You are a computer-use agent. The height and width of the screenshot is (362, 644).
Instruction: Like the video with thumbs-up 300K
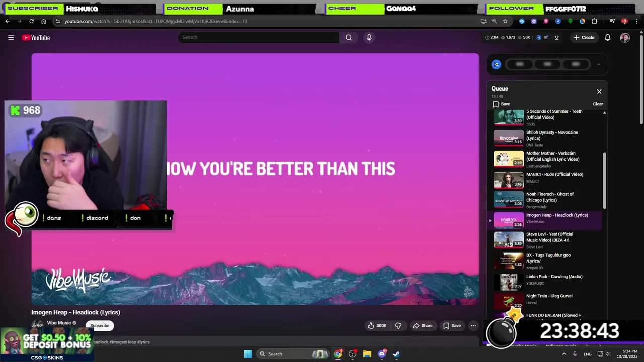coord(377,326)
